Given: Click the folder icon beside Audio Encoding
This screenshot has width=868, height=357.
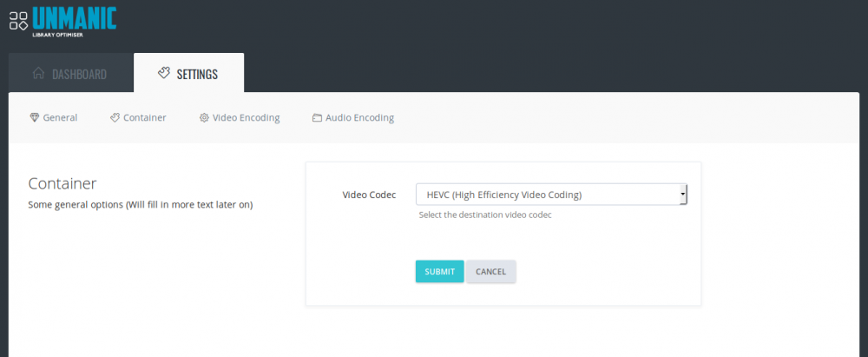Looking at the screenshot, I should pyautogui.click(x=317, y=117).
